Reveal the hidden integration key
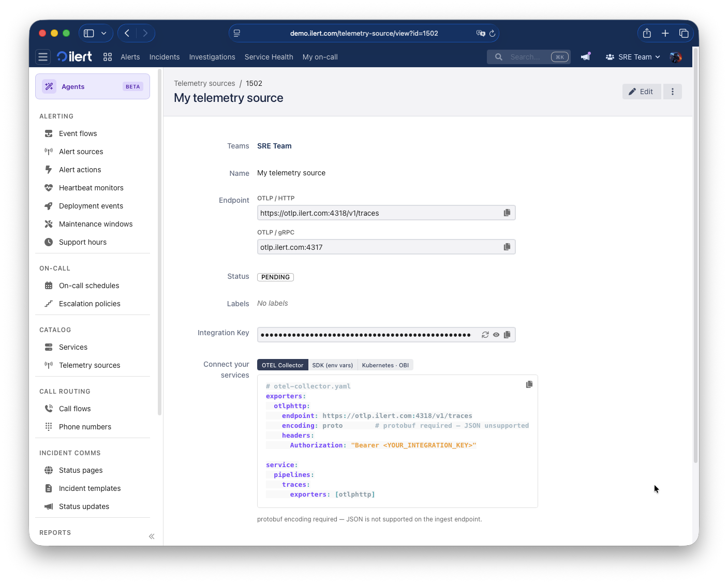 496,335
